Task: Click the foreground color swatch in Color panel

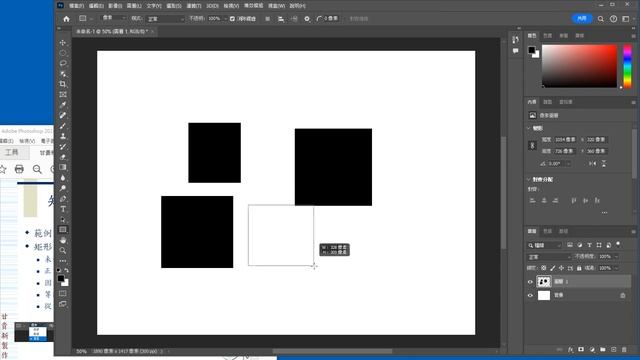Action: pyautogui.click(x=531, y=50)
